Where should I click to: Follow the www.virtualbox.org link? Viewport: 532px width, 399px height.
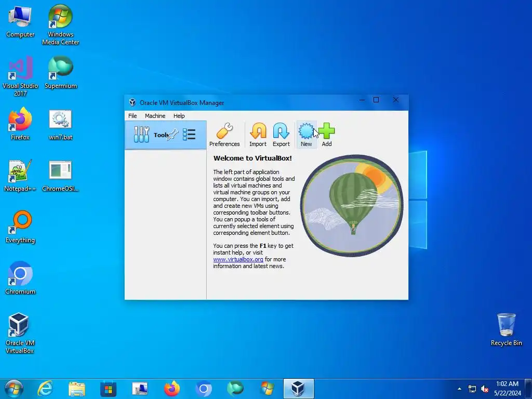coord(238,259)
